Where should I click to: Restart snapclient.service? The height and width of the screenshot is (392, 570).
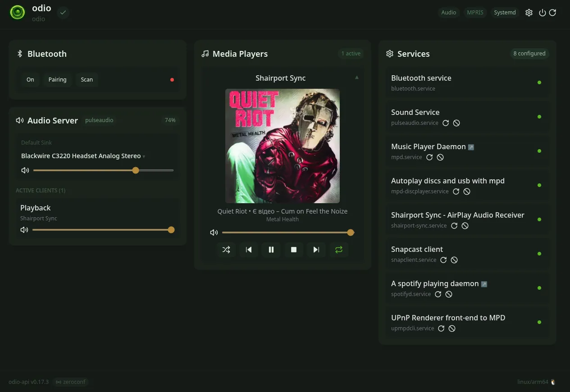[443, 260]
